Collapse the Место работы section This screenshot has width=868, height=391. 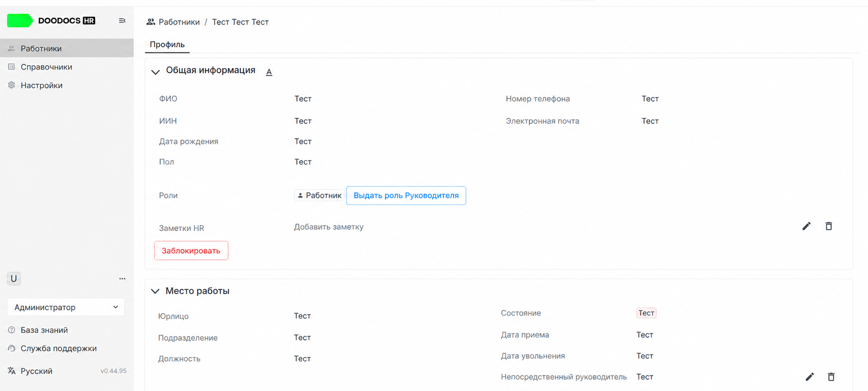pos(155,291)
